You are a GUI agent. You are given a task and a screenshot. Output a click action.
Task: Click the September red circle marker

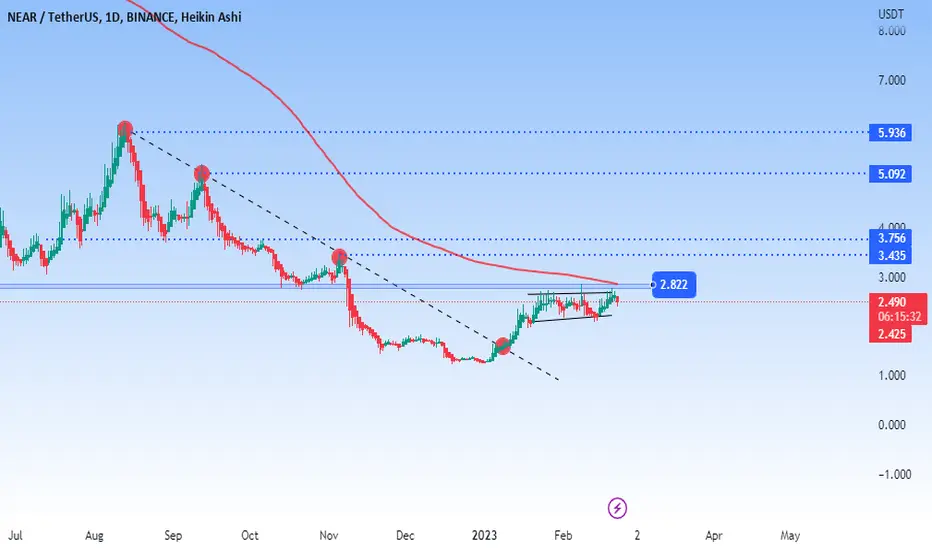201,174
